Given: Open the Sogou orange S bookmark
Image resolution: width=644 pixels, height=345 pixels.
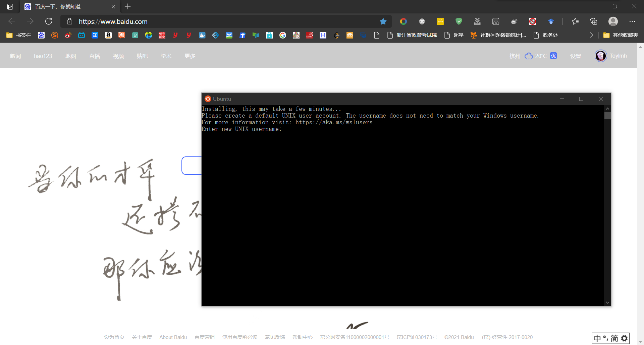Looking at the screenshot, I should tap(55, 35).
